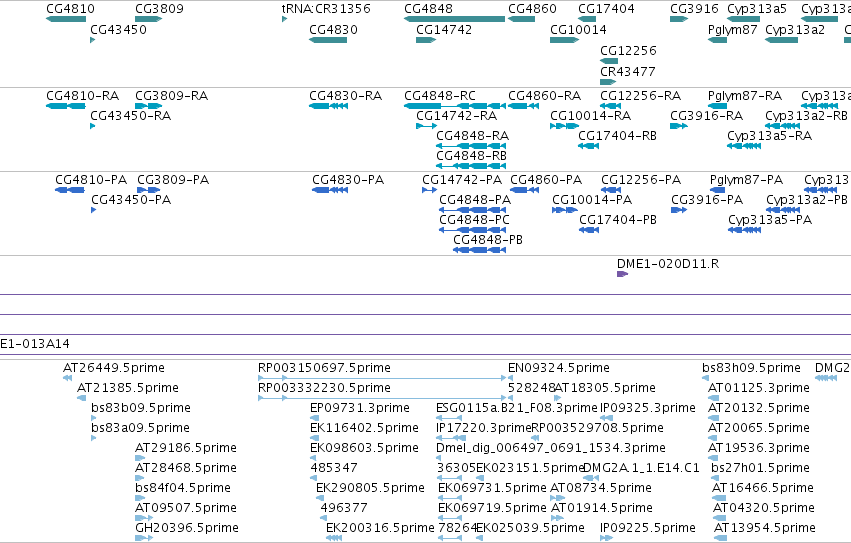851x543 pixels.
Task: Select the CG4848-PB protein glyph
Action: click(x=479, y=250)
